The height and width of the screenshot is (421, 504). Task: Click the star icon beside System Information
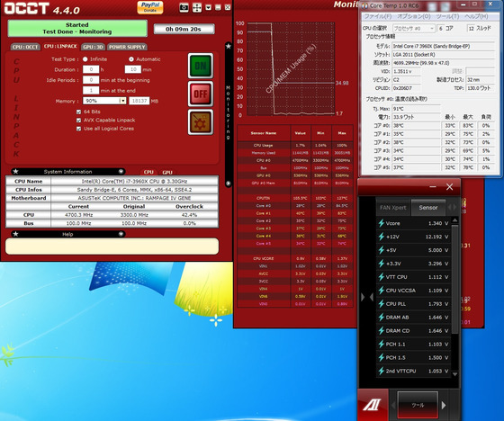click(15, 172)
